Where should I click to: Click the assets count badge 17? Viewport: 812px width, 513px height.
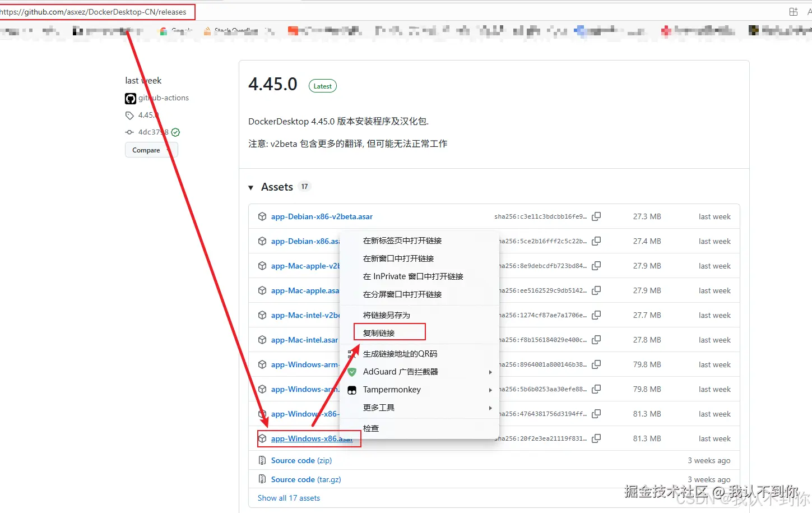(304, 187)
